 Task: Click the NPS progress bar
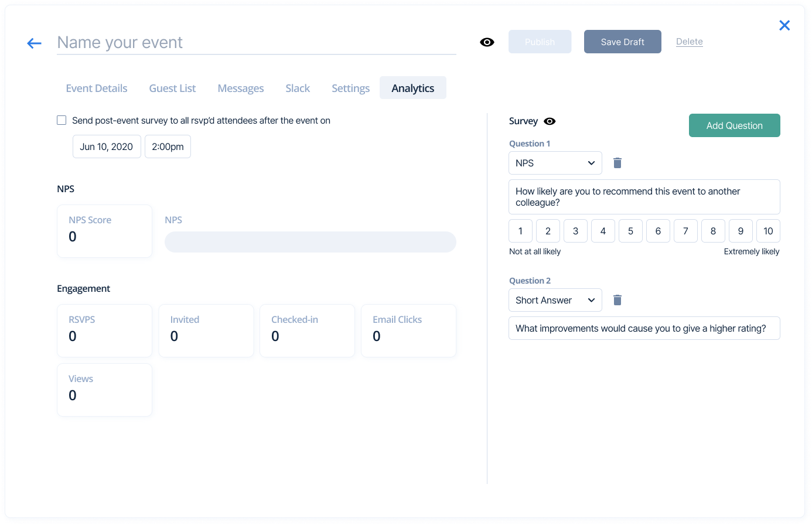pos(311,242)
